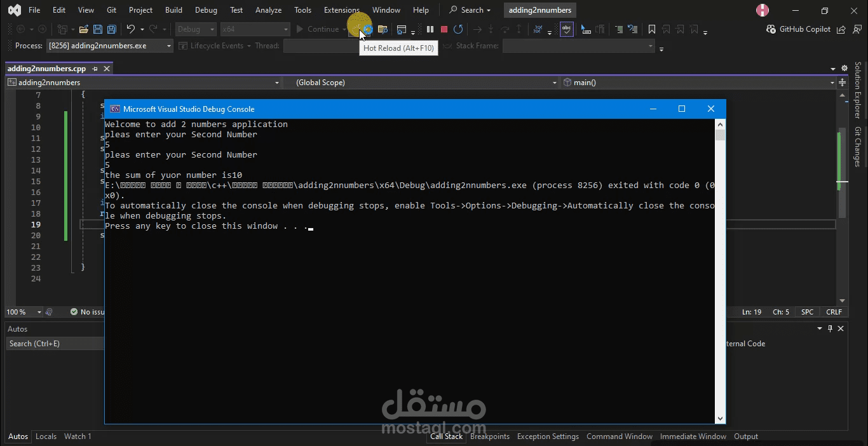This screenshot has height=446, width=868.
Task: Click the Uncomment selected lines icon
Action: click(x=633, y=29)
